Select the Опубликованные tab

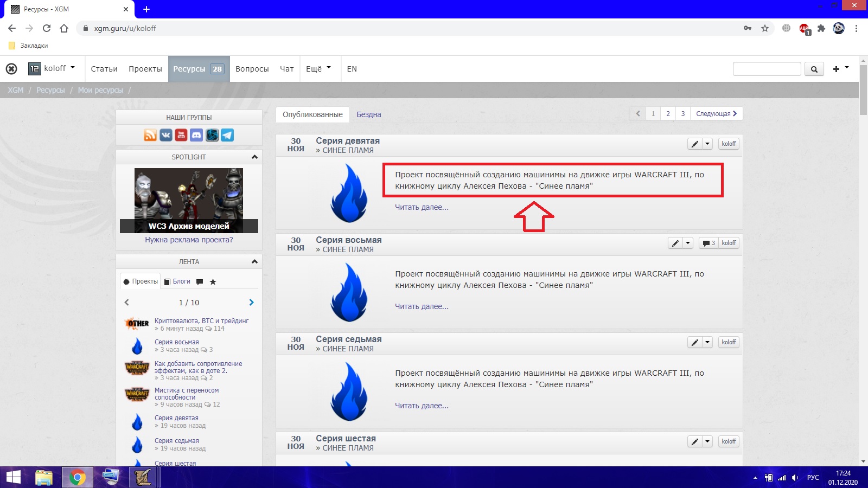point(312,114)
